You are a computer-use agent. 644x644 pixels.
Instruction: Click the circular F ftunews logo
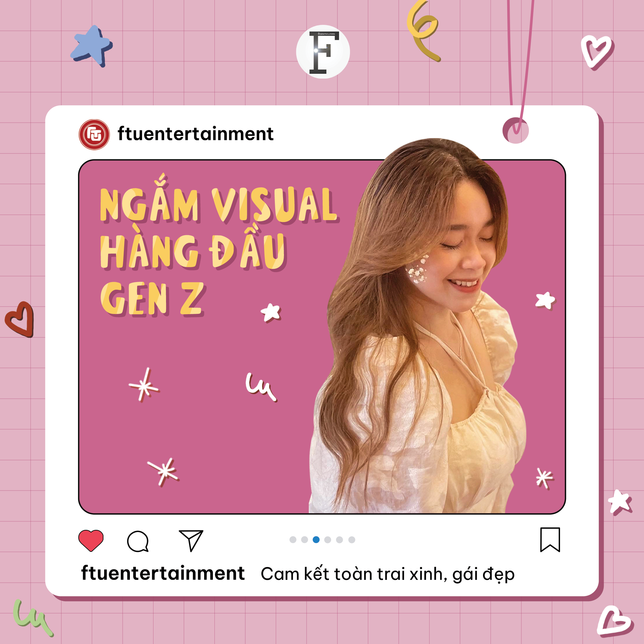click(323, 52)
